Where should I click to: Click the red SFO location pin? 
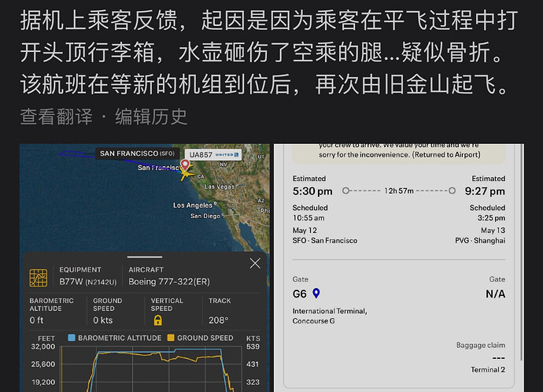[185, 165]
